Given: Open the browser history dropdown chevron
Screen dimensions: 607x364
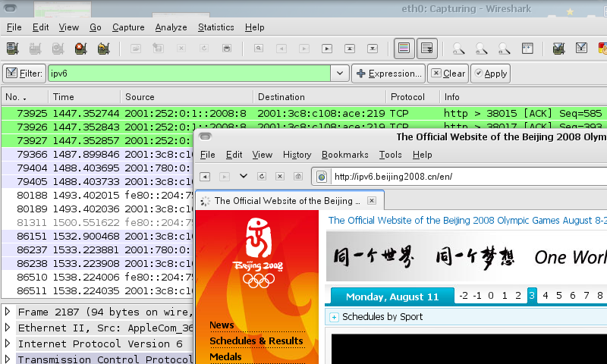Looking at the screenshot, I should click(x=243, y=177).
